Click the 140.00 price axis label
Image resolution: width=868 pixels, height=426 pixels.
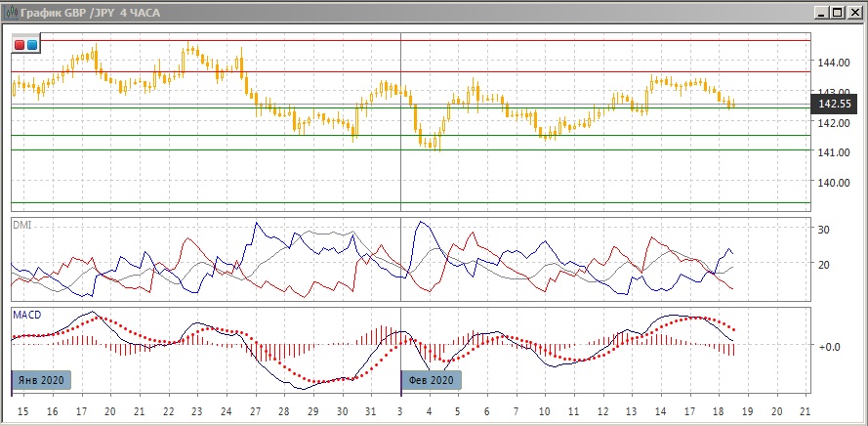pos(834,183)
